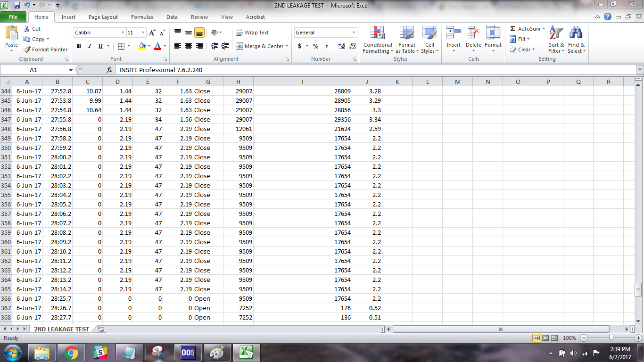644x362 pixels.
Task: Click Insert cells icon
Action: 454,32
